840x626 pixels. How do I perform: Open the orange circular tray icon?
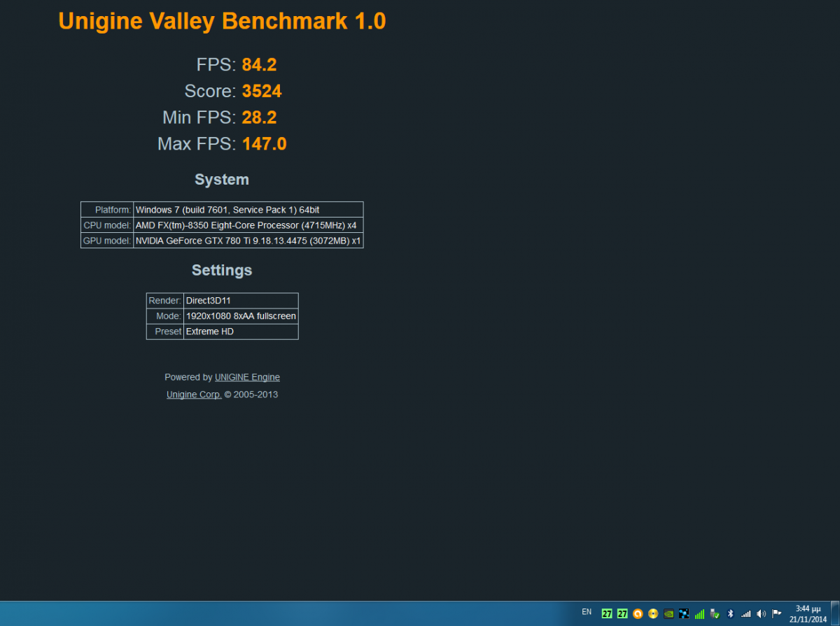point(638,613)
